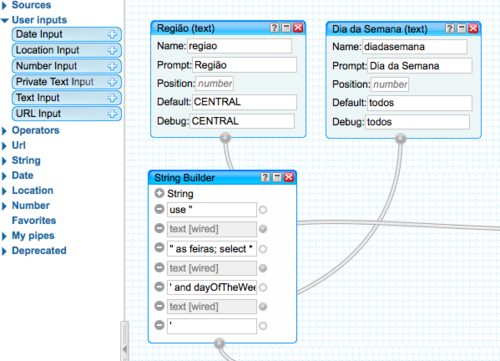500x361 pixels.
Task: Expand the Url category
Action: (x=4, y=146)
